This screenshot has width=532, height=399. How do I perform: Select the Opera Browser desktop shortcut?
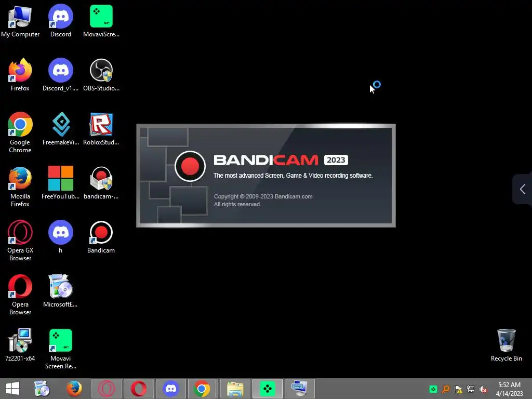(x=20, y=295)
